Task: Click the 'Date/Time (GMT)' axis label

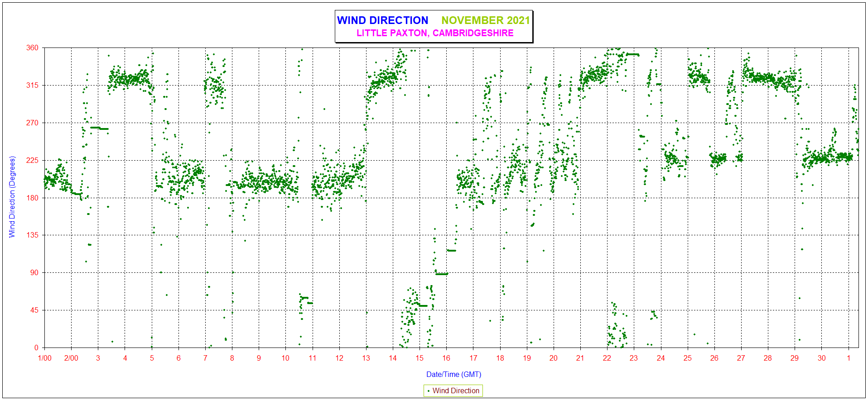Action: 453,374
